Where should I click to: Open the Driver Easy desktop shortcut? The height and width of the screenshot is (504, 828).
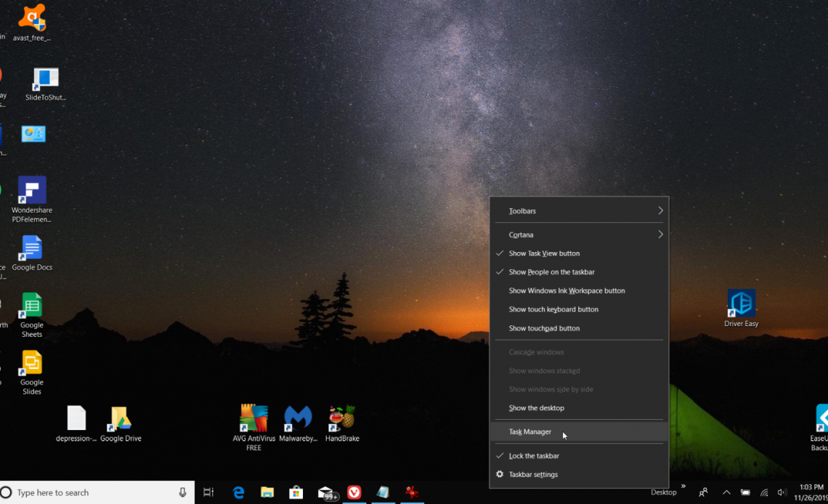[741, 304]
